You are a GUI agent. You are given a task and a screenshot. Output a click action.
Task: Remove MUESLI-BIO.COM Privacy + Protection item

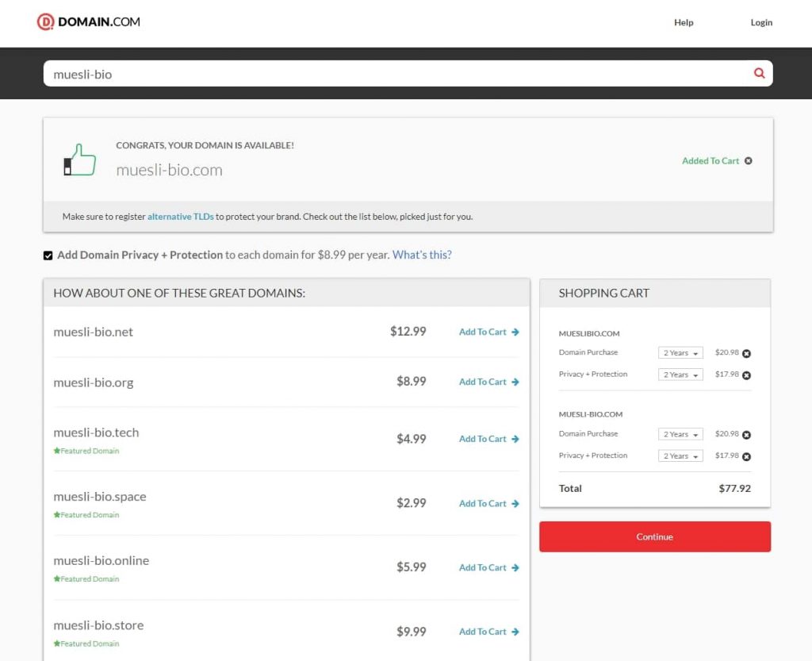[746, 456]
